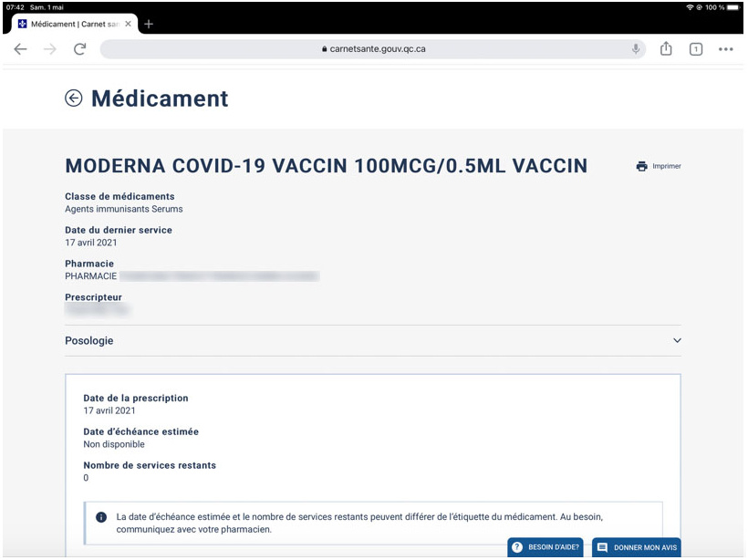This screenshot has width=748, height=560.
Task: Click the circled back arrow beside Médicament
Action: click(74, 99)
